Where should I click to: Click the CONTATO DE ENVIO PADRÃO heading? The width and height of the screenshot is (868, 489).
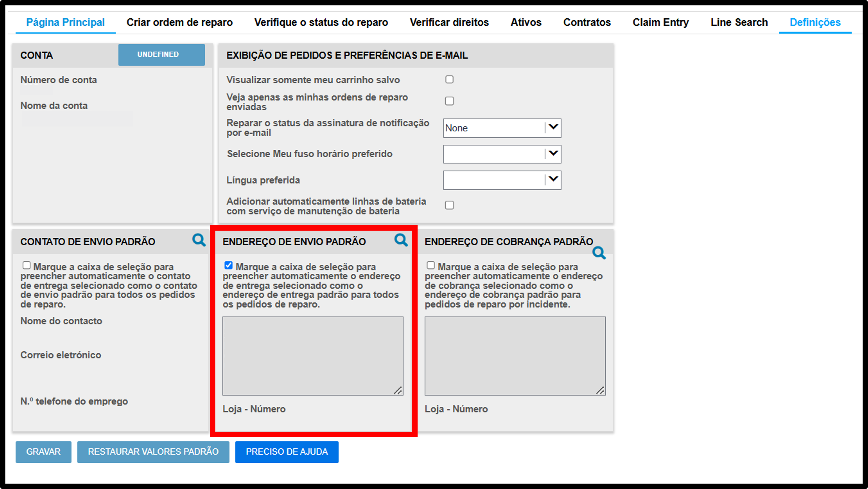tap(88, 242)
